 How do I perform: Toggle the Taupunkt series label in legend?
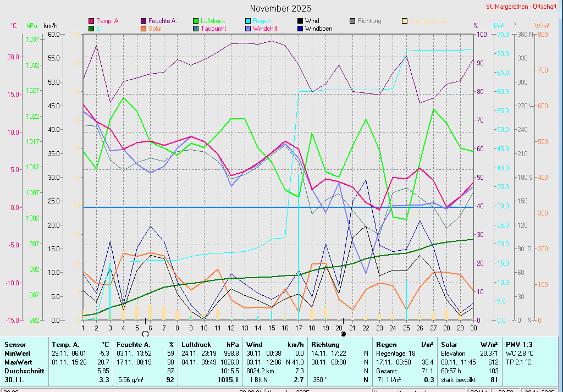pyautogui.click(x=213, y=28)
